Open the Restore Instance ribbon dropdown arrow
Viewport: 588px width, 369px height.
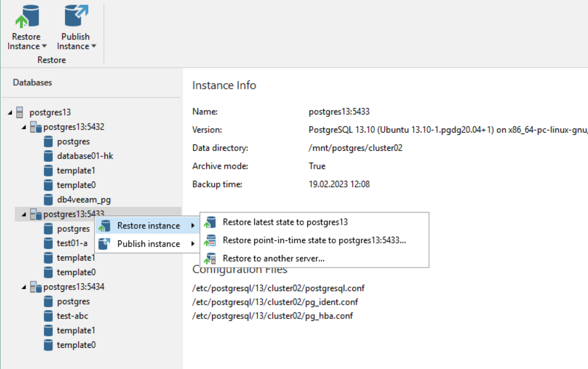(44, 46)
